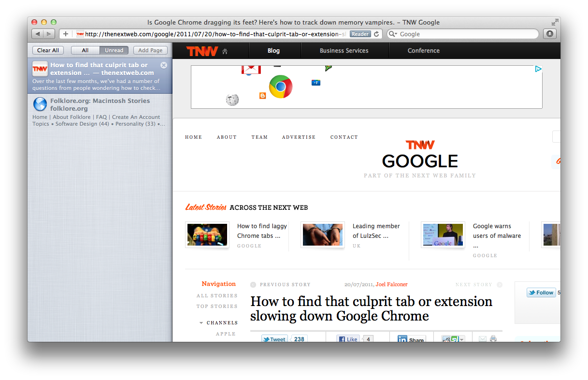Activate the Reader button in the address bar
Viewport: 588px width, 380px height.
360,34
